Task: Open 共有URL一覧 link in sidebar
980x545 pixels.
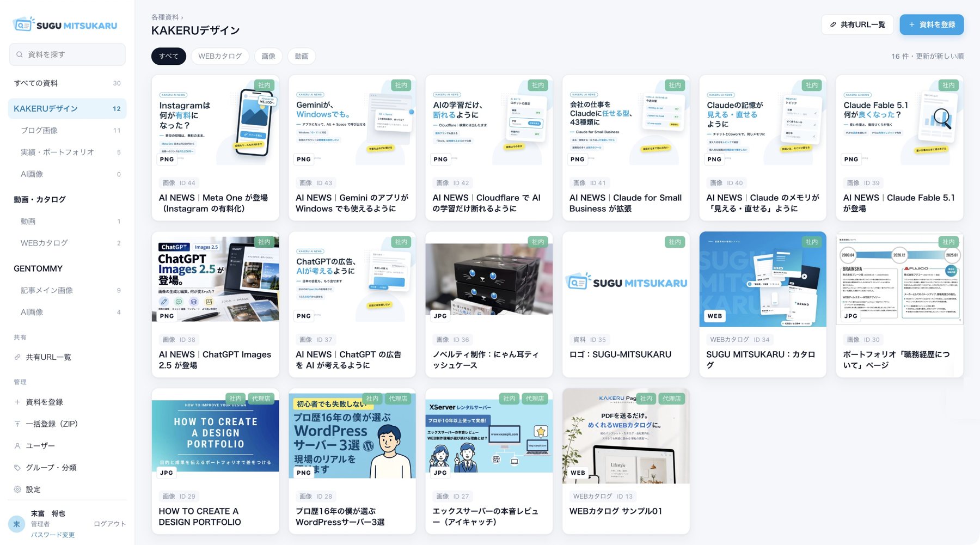Action: (68, 357)
